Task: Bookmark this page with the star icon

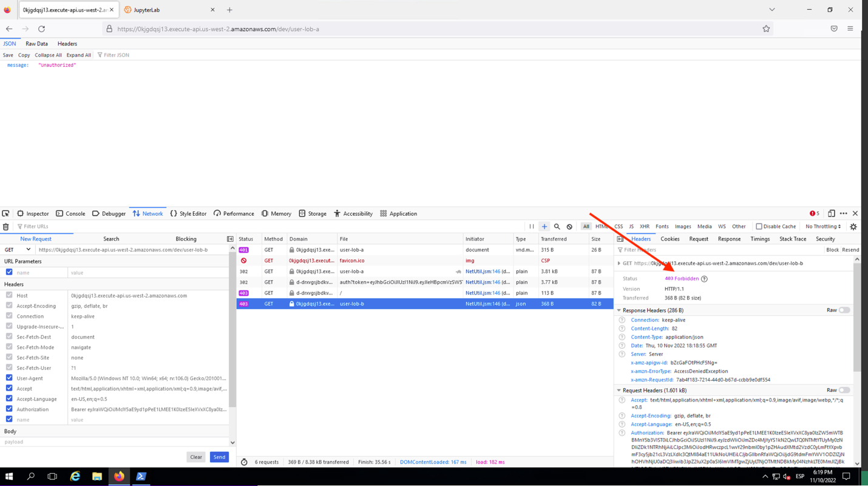Action: tap(766, 29)
